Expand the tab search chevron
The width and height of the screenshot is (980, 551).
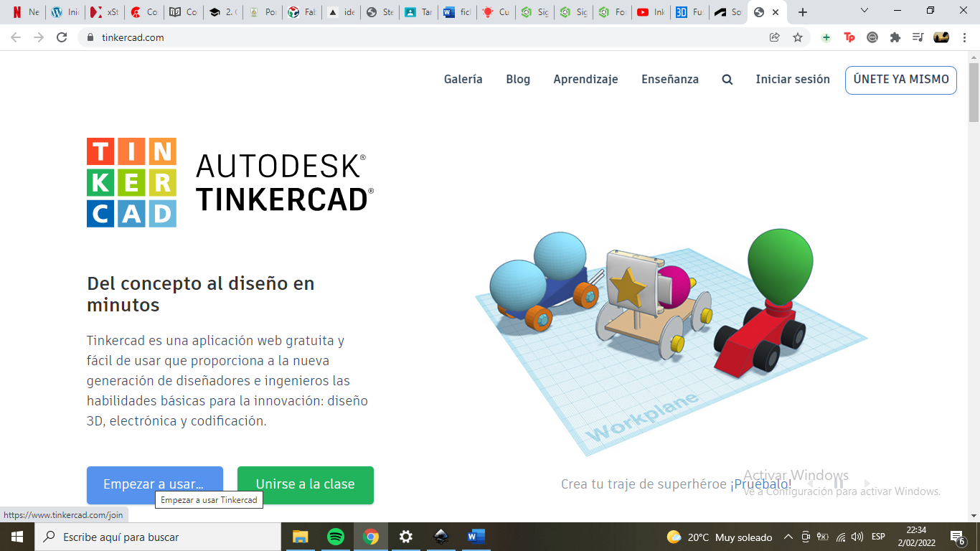[x=864, y=11]
